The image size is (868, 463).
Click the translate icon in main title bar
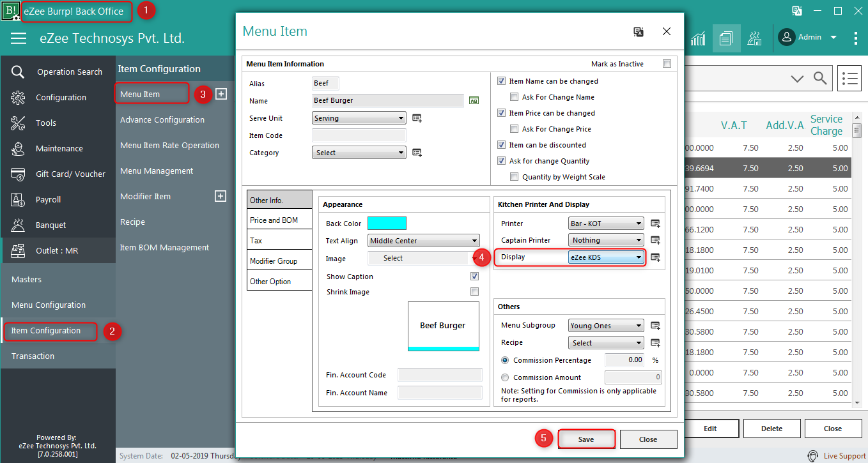(797, 10)
